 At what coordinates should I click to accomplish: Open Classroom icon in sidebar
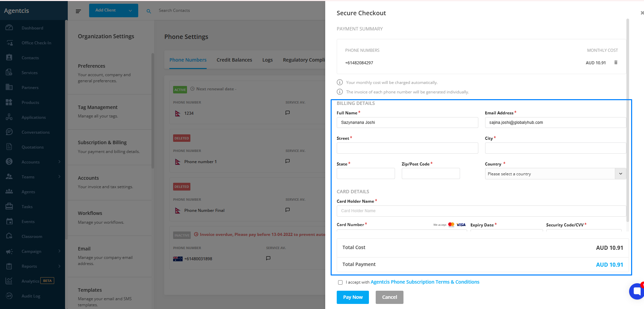coord(9,236)
